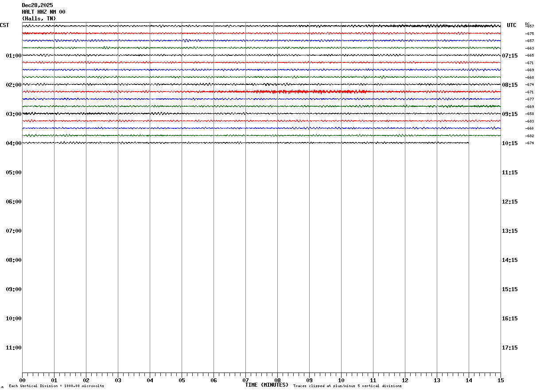Viewport: 536px width, 392px height.
Task: Select the 07:00 CST time label
Action: (x=14, y=231)
